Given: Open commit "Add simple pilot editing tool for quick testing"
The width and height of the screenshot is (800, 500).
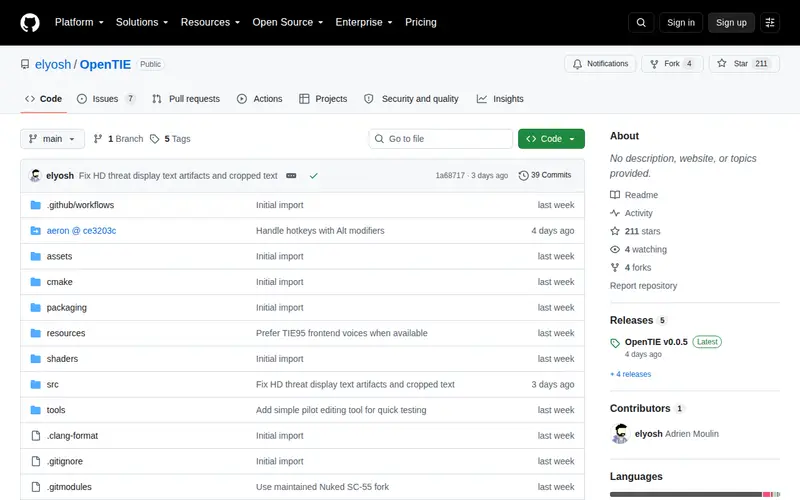Looking at the screenshot, I should tap(341, 410).
